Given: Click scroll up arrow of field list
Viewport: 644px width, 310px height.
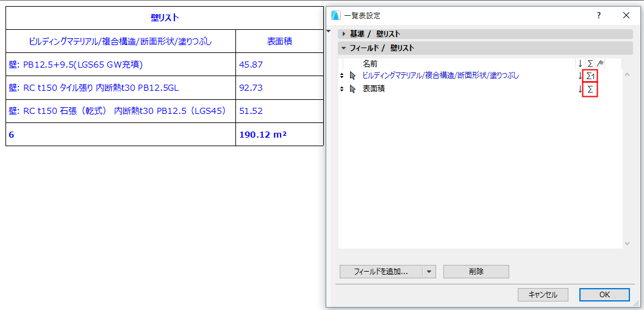Looking at the screenshot, I should 627,75.
